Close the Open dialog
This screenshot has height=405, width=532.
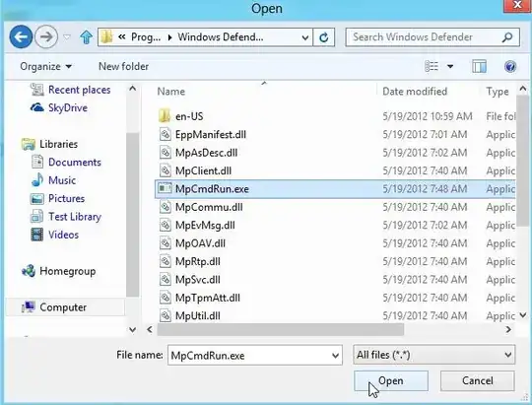(x=517, y=5)
